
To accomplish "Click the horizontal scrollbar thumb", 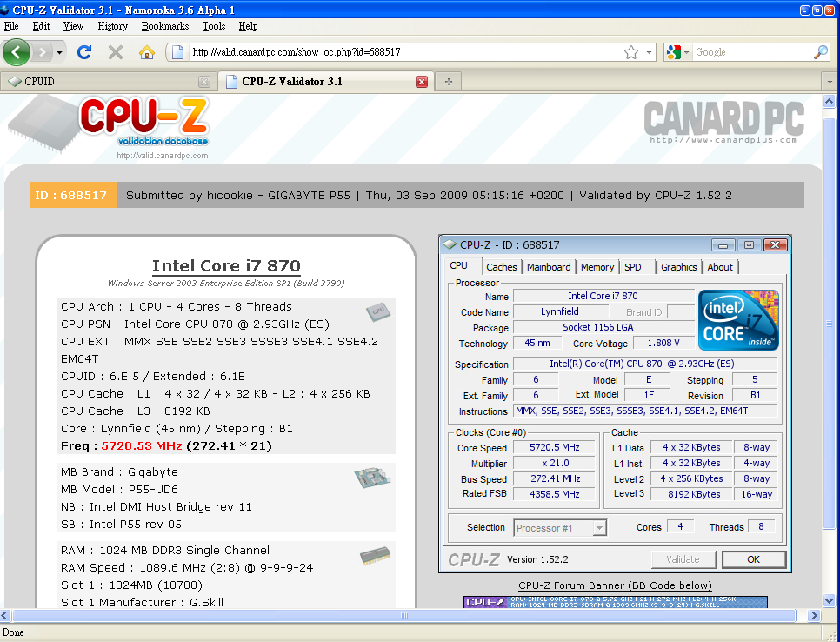I will tap(404, 616).
